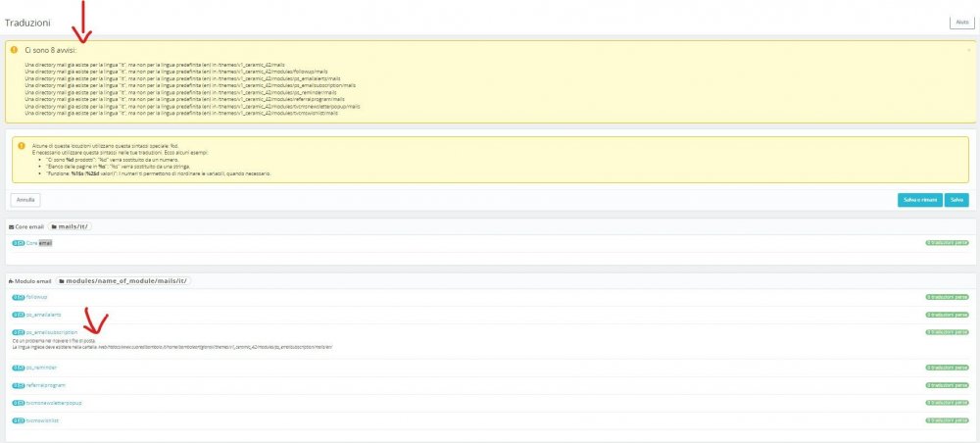The height and width of the screenshot is (443, 980).
Task: Click the 'Ci sono 8 avvisi' heading
Action: point(51,49)
